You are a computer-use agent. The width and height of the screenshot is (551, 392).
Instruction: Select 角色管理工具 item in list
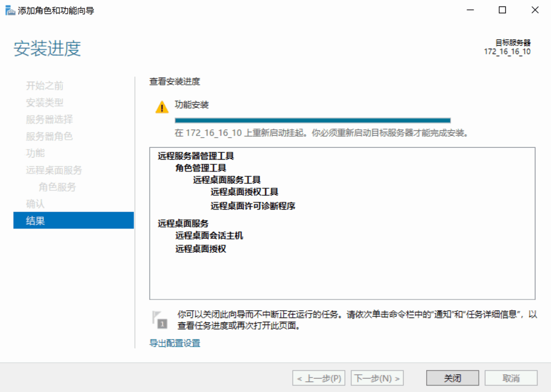tap(201, 168)
